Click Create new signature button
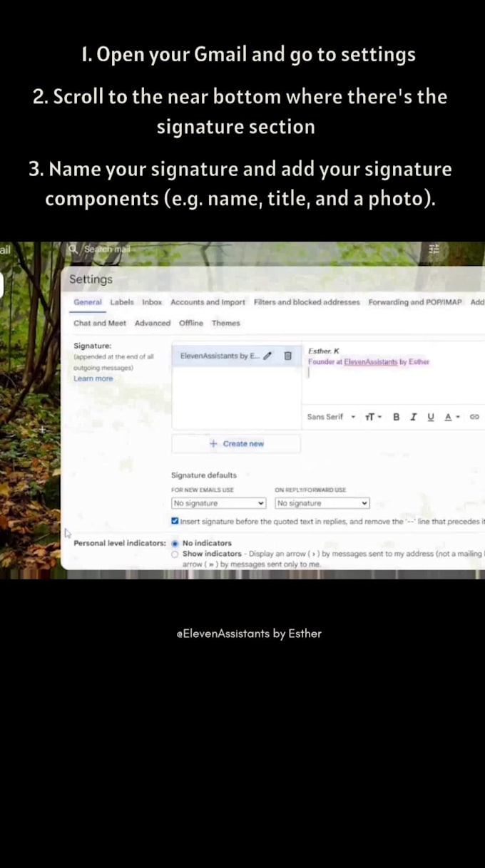Screen dimensions: 485x868 [x=236, y=443]
